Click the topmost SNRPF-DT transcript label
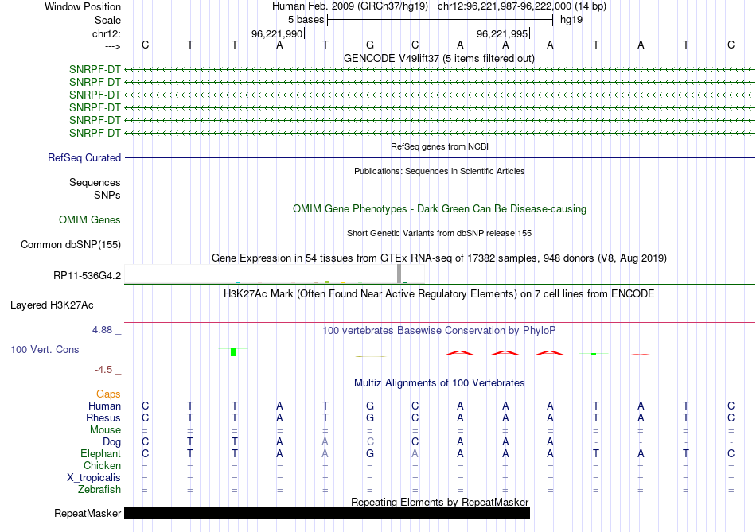The image size is (756, 532). [x=95, y=69]
